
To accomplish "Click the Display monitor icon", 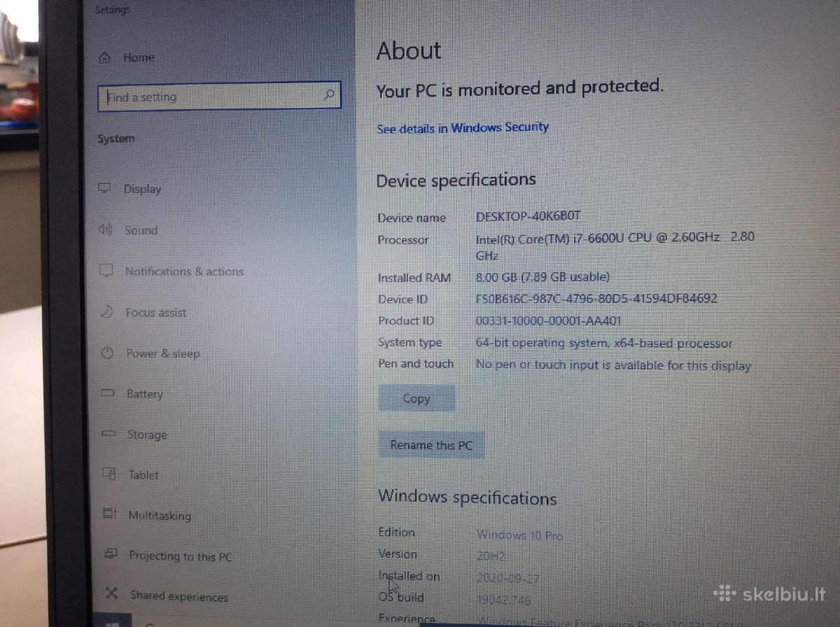I will pos(105,188).
